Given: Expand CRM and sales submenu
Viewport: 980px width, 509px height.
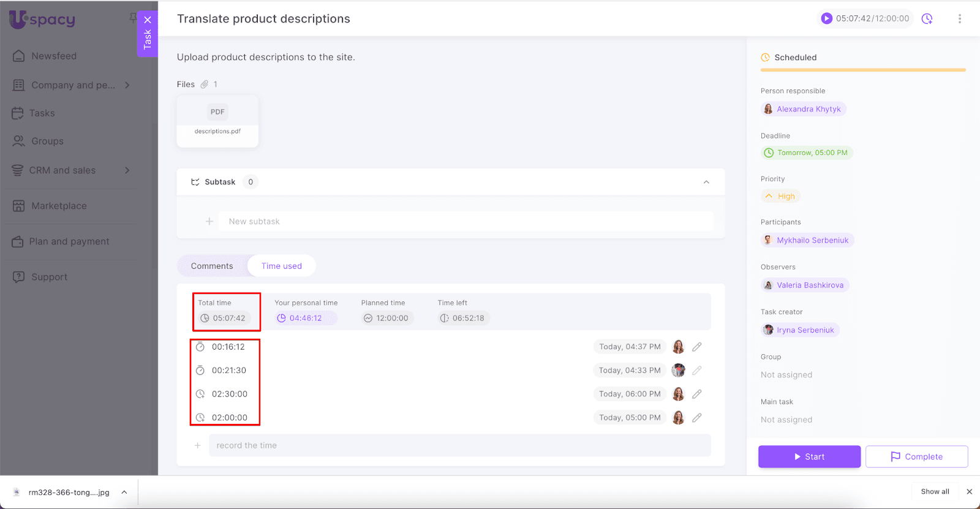Looking at the screenshot, I should 127,170.
